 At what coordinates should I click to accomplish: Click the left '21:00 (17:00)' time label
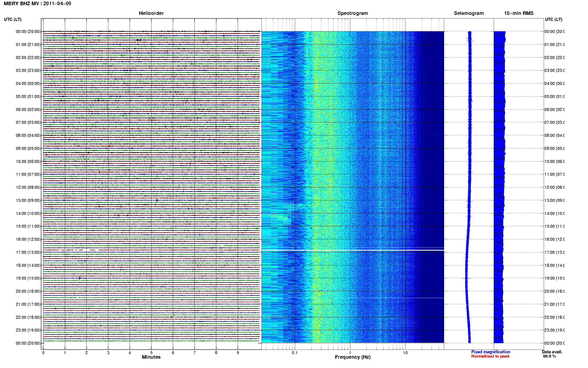tap(28, 304)
